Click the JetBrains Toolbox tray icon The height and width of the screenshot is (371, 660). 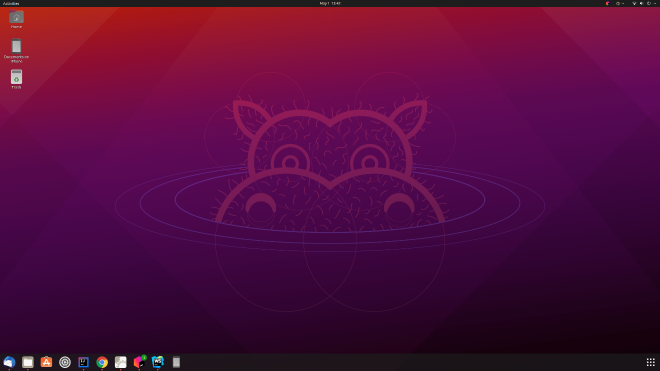click(x=607, y=3)
